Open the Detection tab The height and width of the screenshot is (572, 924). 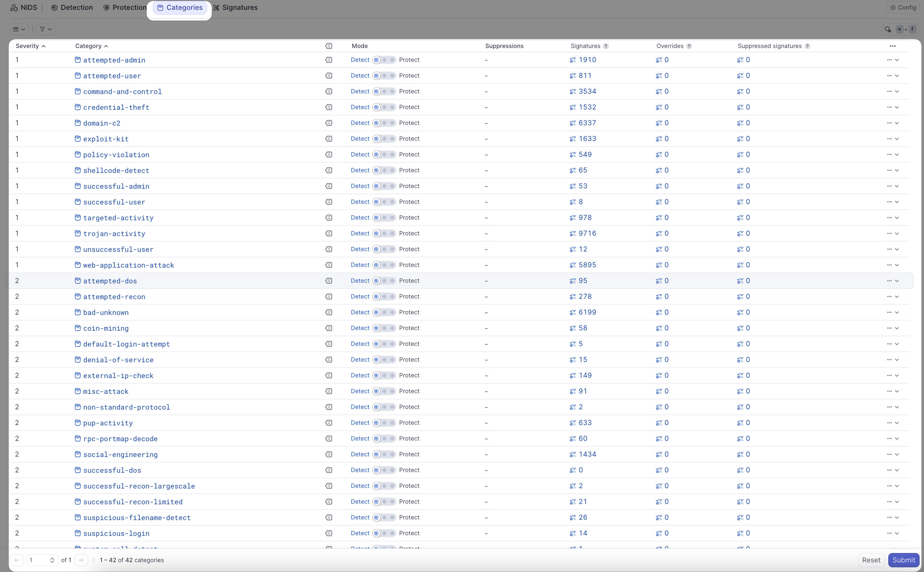72,8
